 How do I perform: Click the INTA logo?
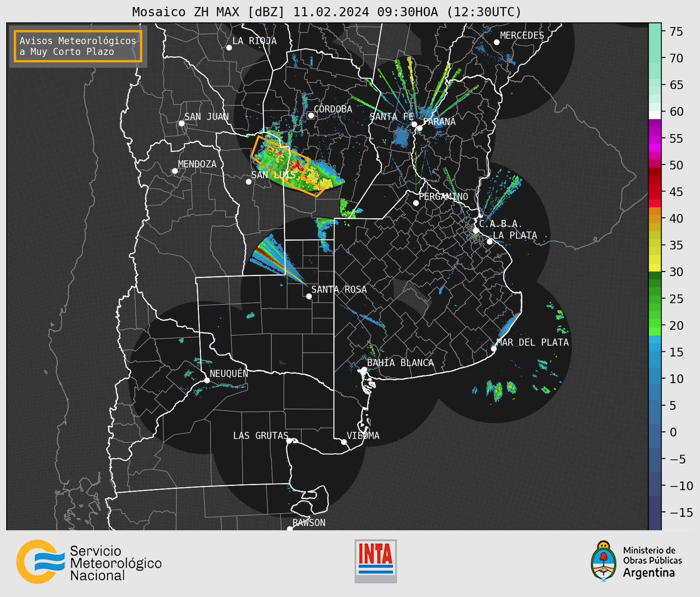tap(376, 561)
